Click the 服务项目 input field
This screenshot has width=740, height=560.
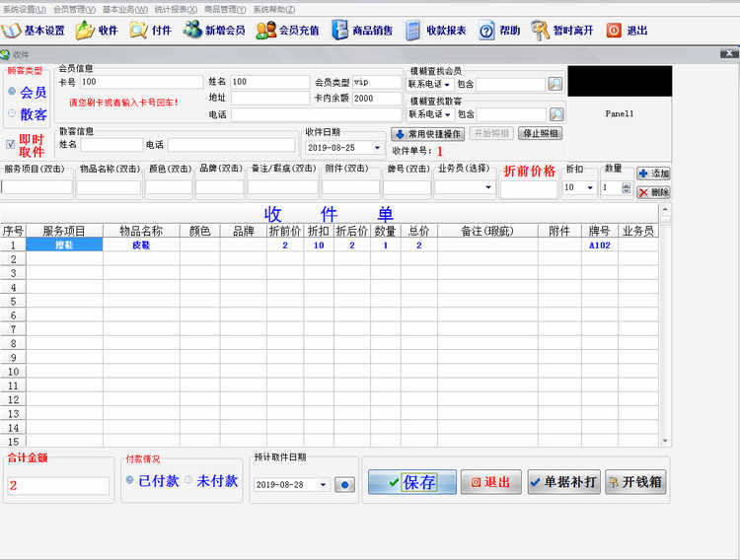click(x=37, y=187)
